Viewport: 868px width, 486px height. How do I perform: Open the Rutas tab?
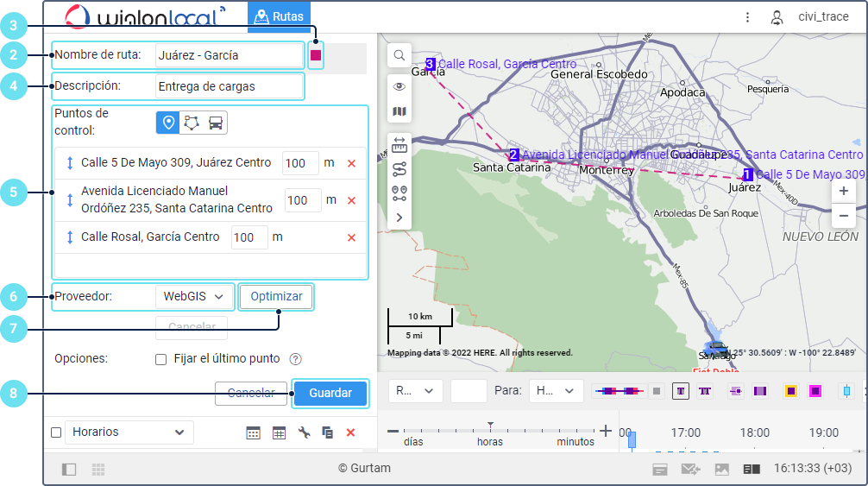pos(279,16)
